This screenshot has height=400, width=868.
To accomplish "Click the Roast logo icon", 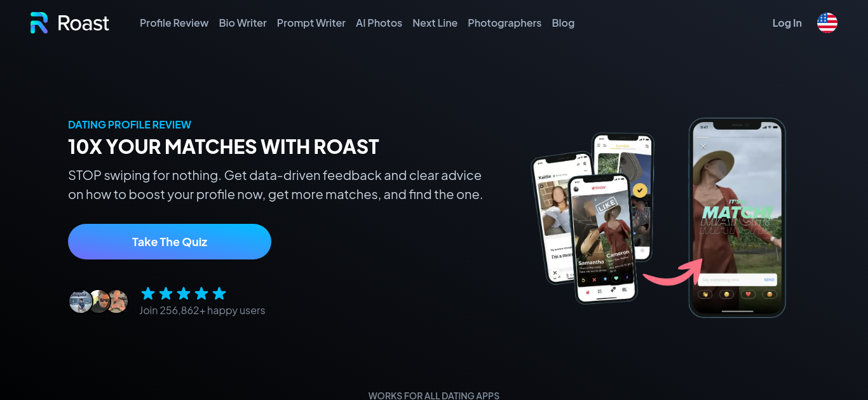I will coord(39,23).
